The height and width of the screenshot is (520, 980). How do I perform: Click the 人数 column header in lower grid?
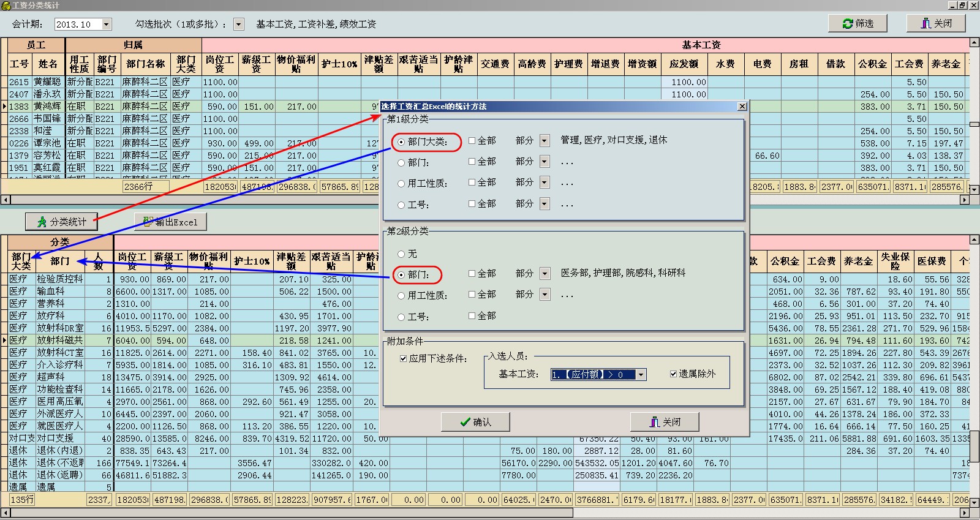98,261
